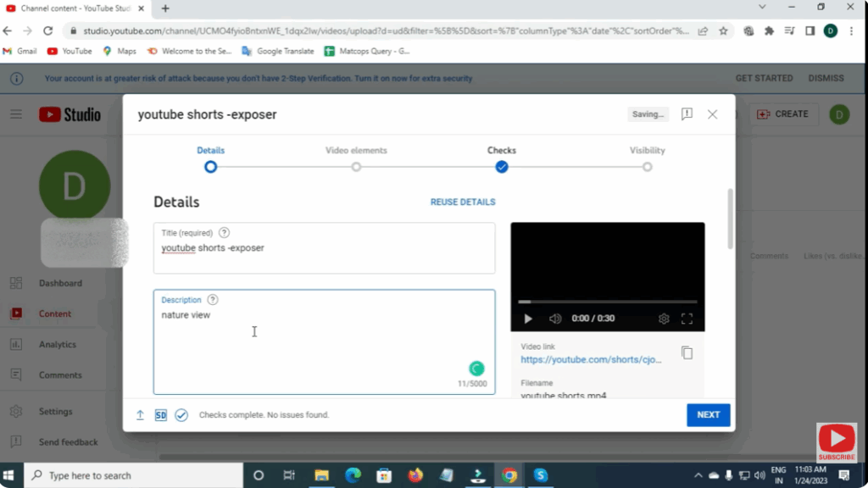Image resolution: width=868 pixels, height=488 pixels.
Task: Click the help icon next to Title
Action: pos(224,233)
